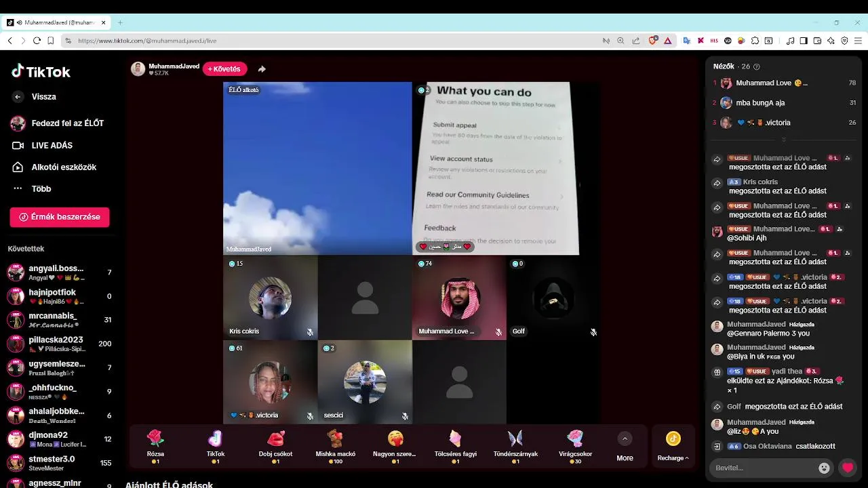Open Nézők info question icon
This screenshot has width=868, height=488.
coord(757,67)
